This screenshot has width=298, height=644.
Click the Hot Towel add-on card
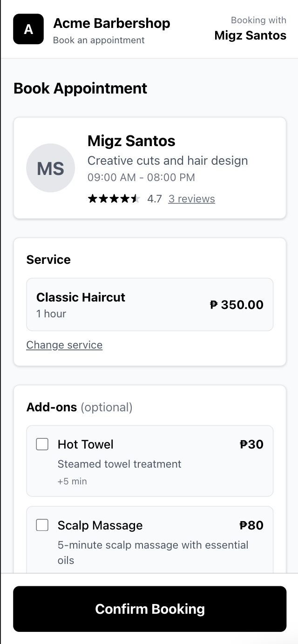pyautogui.click(x=149, y=461)
